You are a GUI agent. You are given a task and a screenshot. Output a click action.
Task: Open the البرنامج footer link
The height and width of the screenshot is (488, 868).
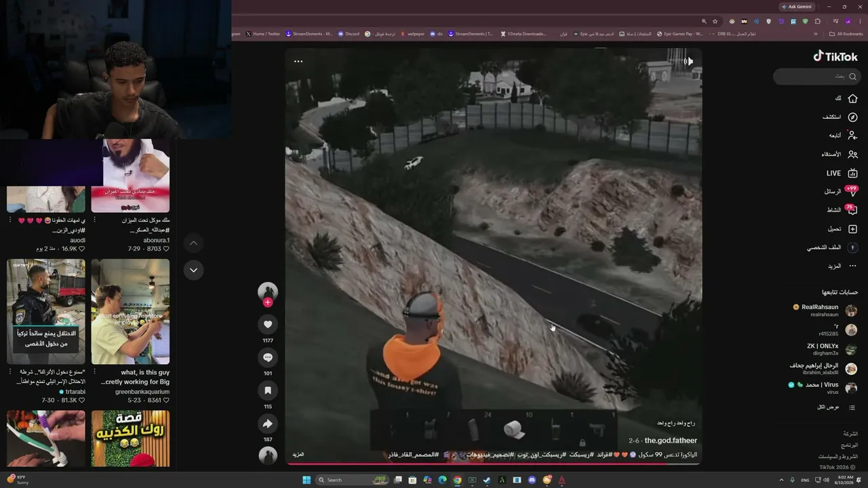tap(850, 445)
